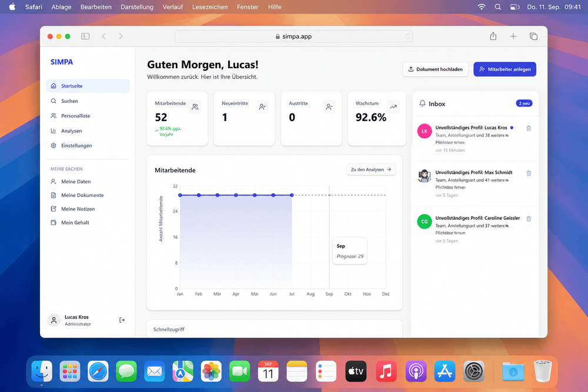The width and height of the screenshot is (588, 392).
Task: Click Zu den Analysen button
Action: click(371, 169)
